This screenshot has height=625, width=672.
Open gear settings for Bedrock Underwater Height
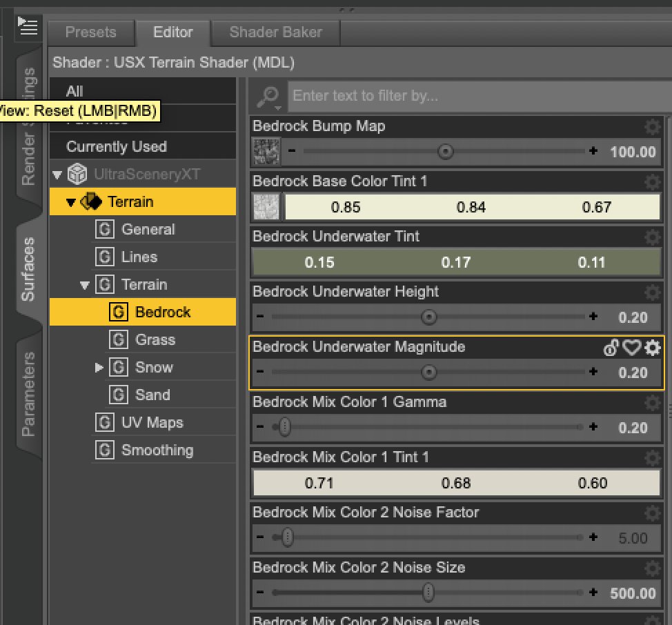(x=653, y=292)
